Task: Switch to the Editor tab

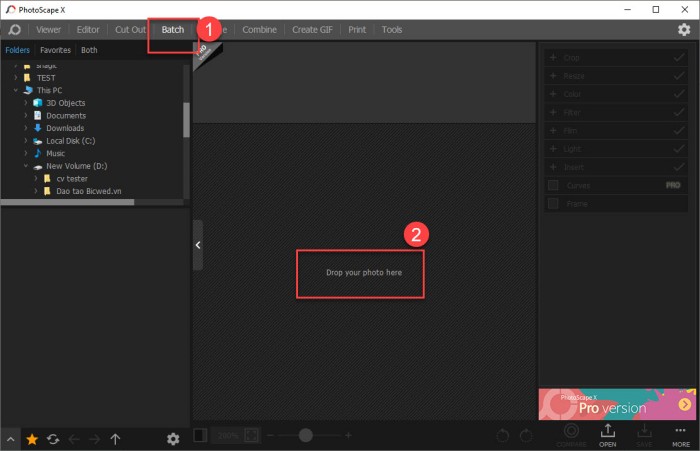Action: [88, 30]
